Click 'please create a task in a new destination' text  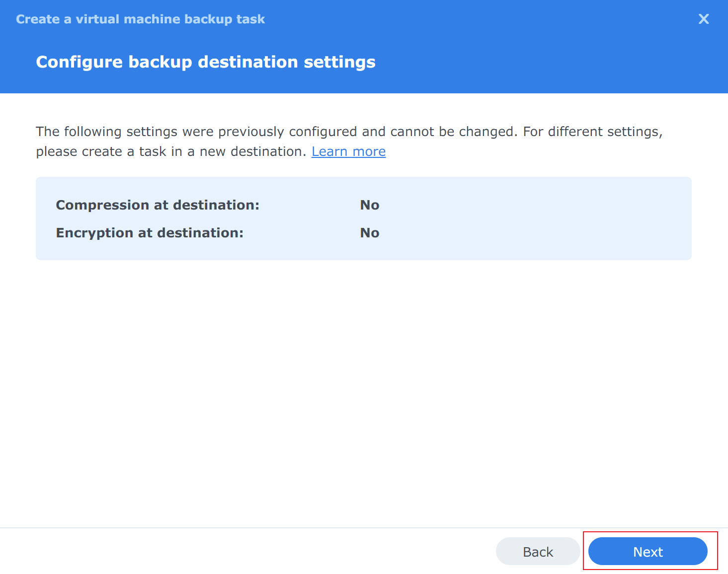pos(170,151)
